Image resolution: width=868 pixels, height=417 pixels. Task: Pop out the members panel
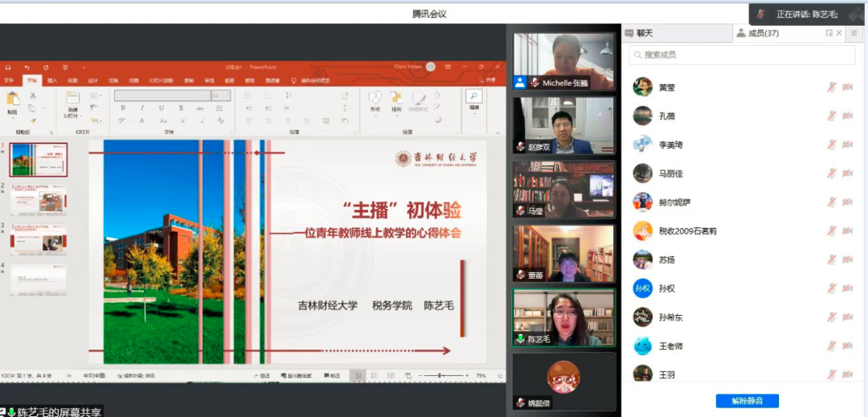[x=829, y=33]
